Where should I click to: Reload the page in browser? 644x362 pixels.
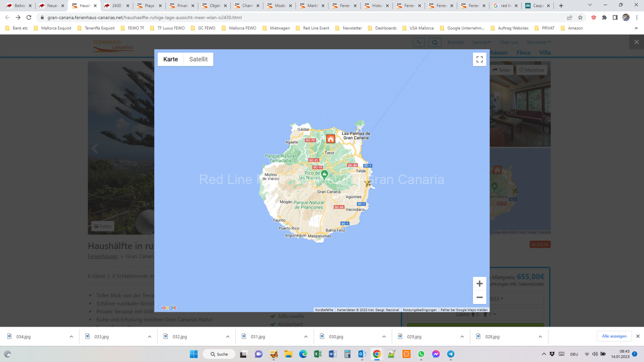(29, 18)
